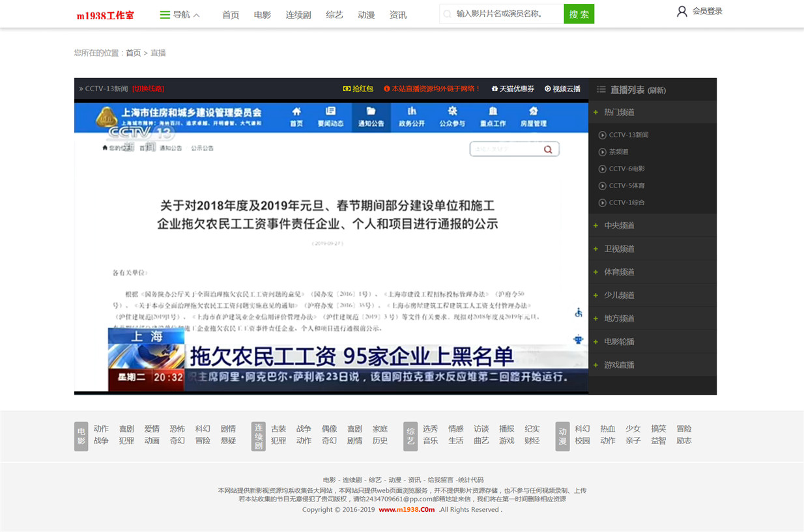Click the (刷新) refresh link
This screenshot has width=804, height=532.
click(x=657, y=91)
